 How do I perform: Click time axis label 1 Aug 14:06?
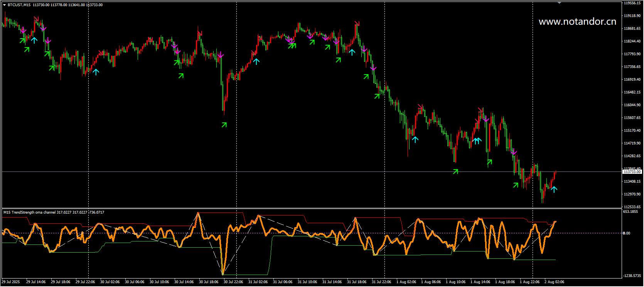coord(480,282)
